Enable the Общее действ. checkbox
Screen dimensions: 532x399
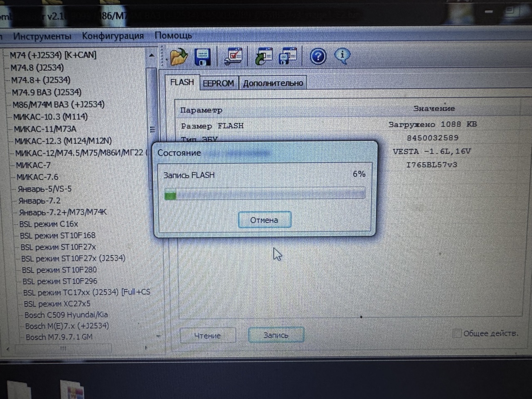tap(457, 333)
